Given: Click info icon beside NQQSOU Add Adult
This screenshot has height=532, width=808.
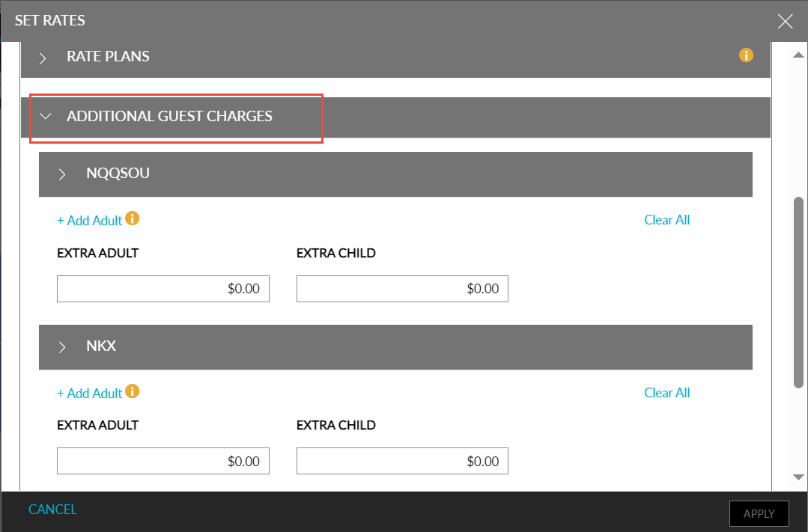Looking at the screenshot, I should click(133, 218).
